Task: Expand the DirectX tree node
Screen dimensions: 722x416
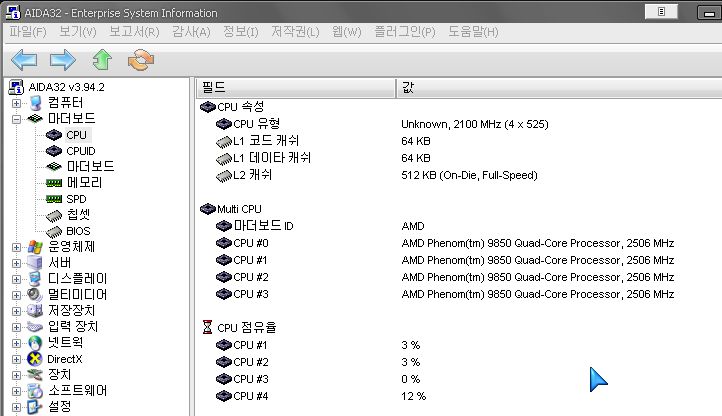Action: (x=16, y=359)
